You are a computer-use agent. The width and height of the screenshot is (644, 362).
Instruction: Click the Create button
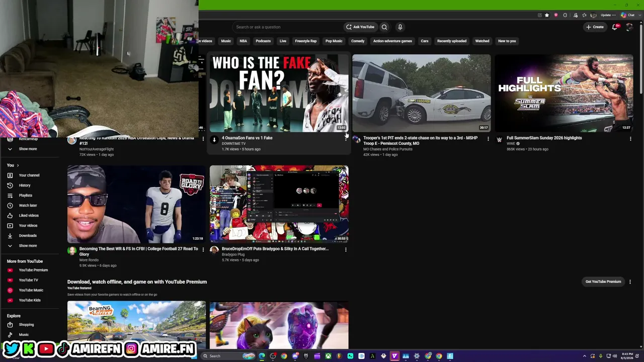[x=595, y=27]
